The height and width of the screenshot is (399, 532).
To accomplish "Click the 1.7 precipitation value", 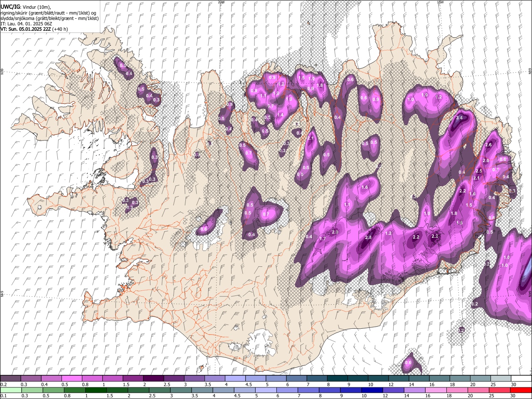I will click(323, 239).
